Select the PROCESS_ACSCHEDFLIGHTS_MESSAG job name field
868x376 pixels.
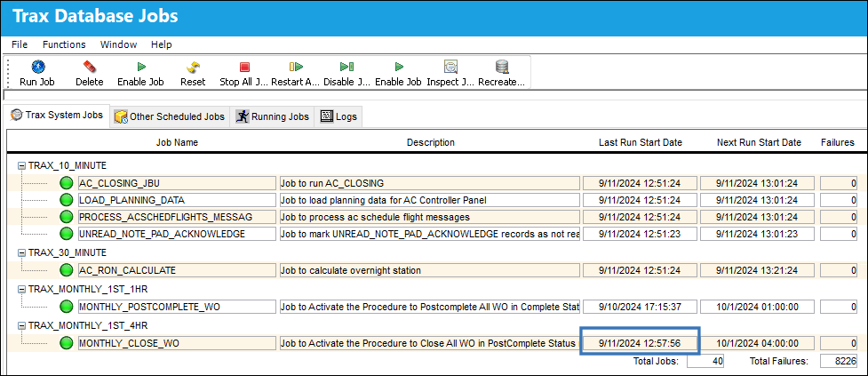pos(177,217)
